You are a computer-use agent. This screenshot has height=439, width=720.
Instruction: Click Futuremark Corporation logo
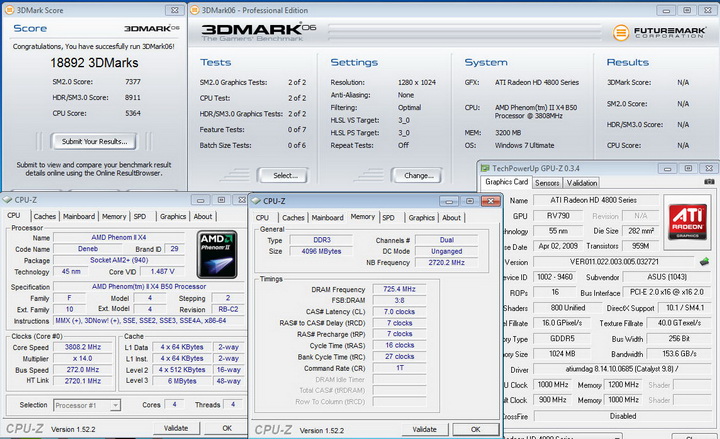pos(659,32)
